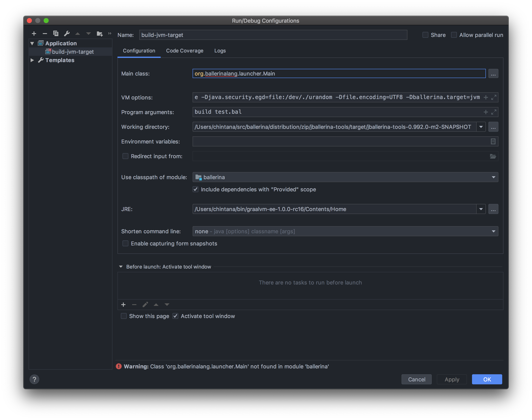Open the Logs tab

(220, 51)
